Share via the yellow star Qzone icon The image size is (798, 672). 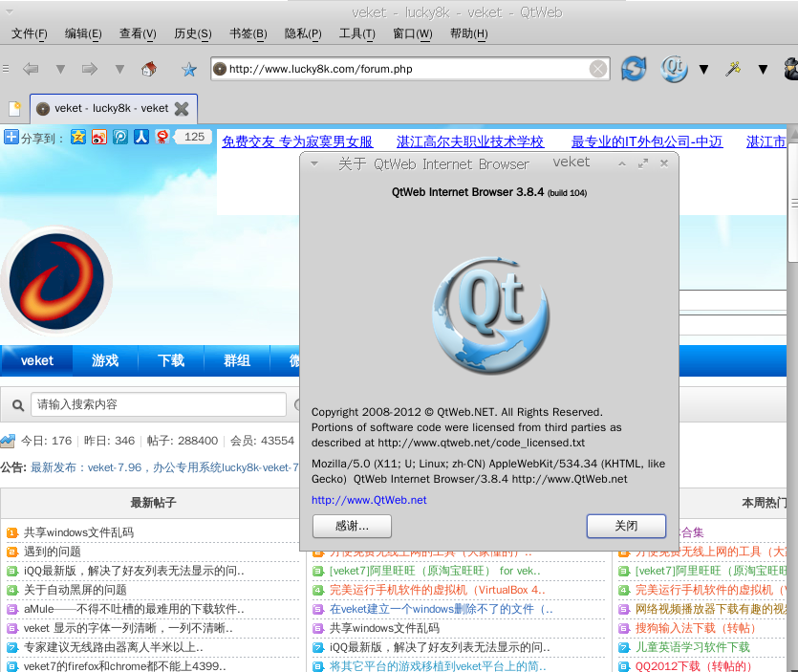pyautogui.click(x=77, y=137)
